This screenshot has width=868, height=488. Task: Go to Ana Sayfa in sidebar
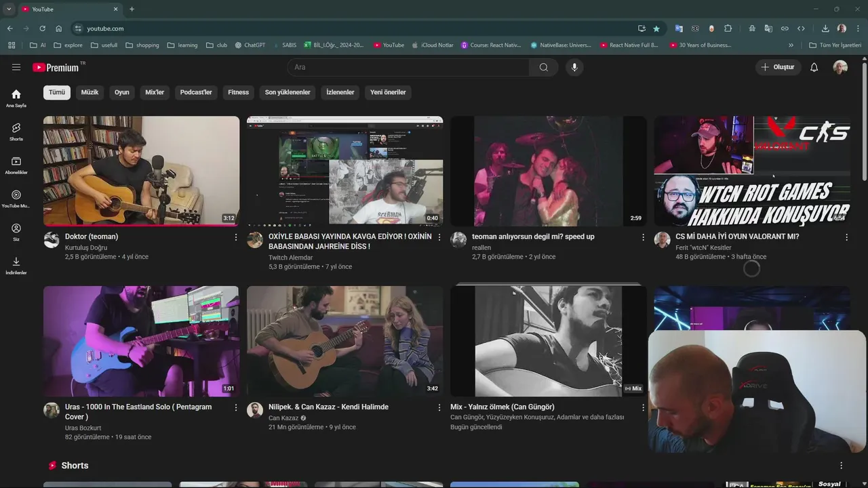[16, 98]
